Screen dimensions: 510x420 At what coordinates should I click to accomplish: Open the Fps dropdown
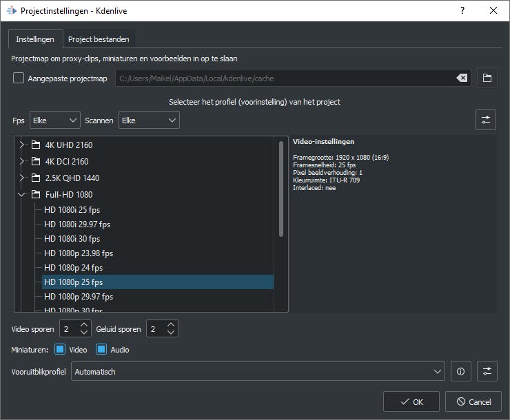(55, 120)
